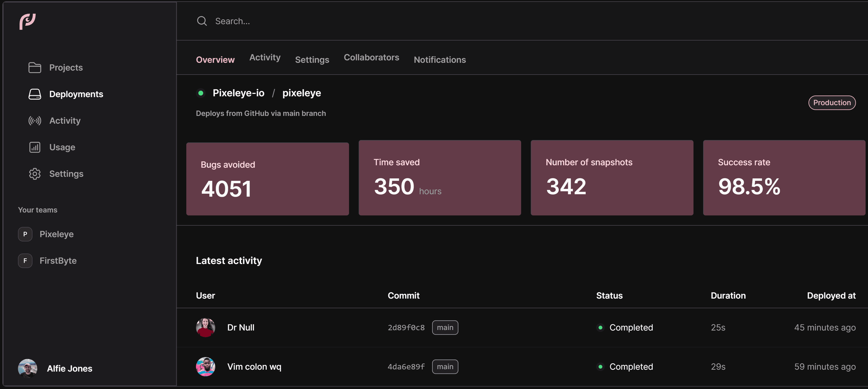Open the top Settings tab

pos(312,60)
